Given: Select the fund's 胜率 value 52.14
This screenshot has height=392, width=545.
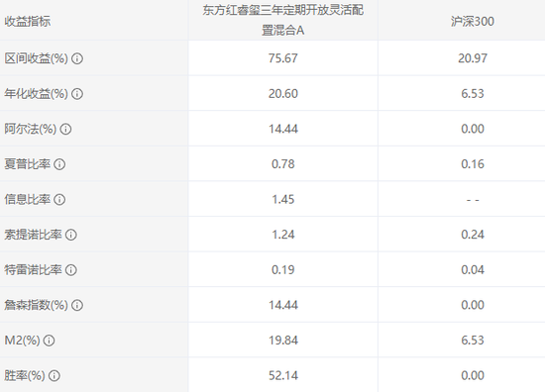Looking at the screenshot, I should click(283, 376).
